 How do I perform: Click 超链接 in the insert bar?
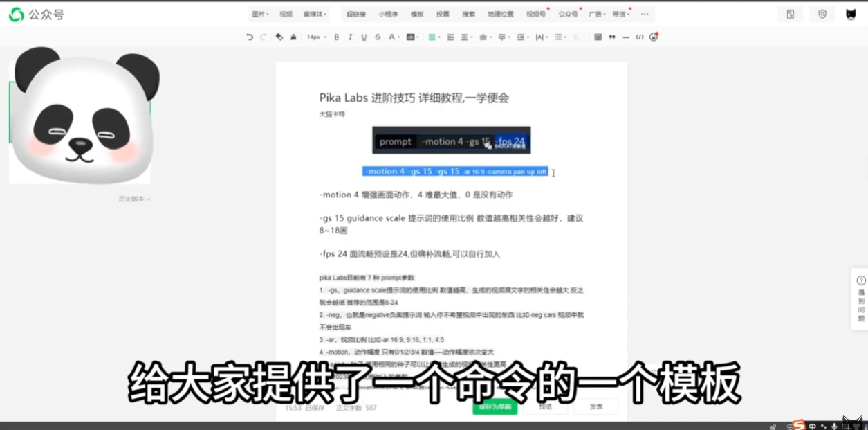[x=356, y=14]
